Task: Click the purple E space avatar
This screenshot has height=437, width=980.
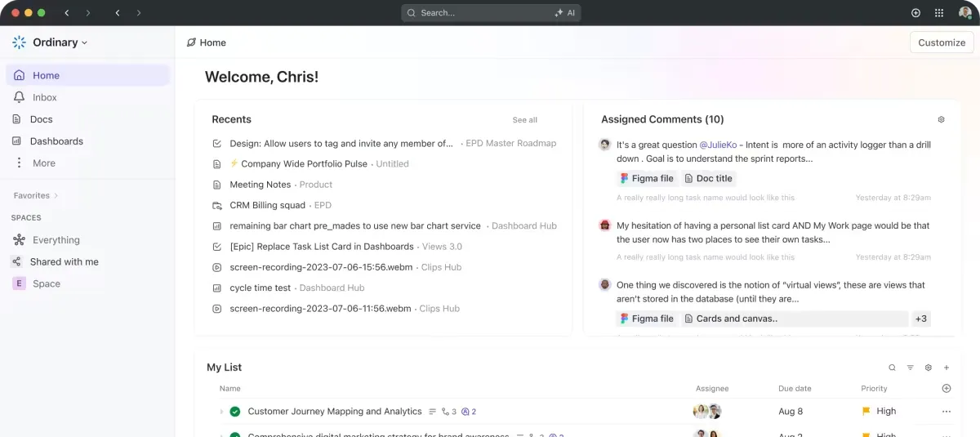Action: pos(19,283)
